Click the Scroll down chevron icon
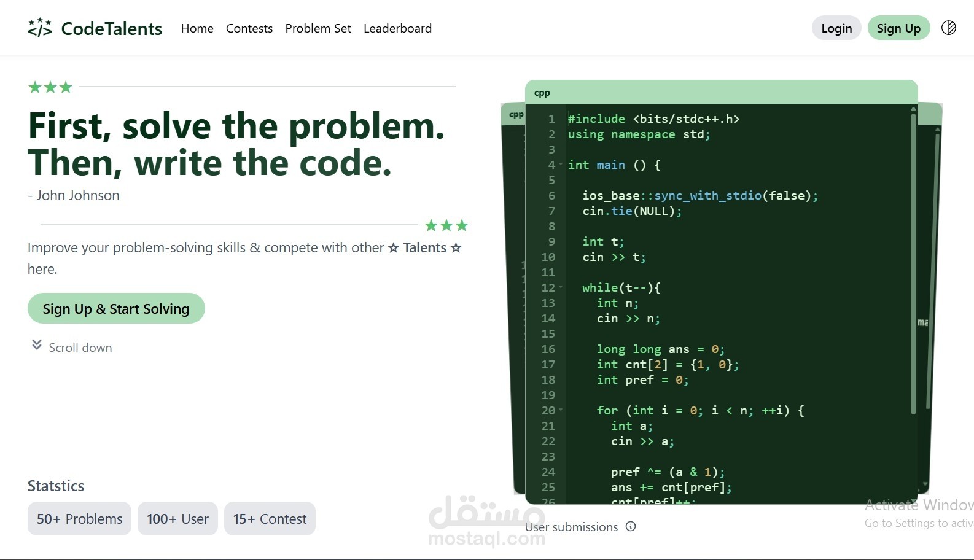 [x=37, y=344]
